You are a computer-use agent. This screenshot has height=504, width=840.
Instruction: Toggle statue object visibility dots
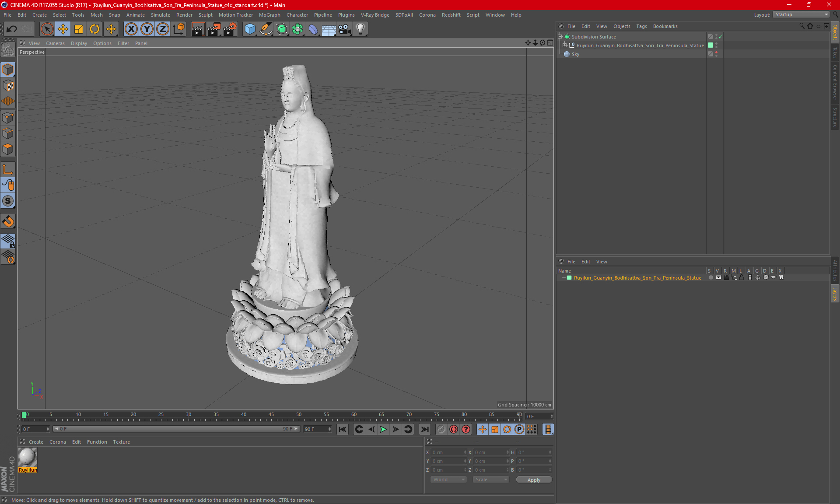coord(716,45)
